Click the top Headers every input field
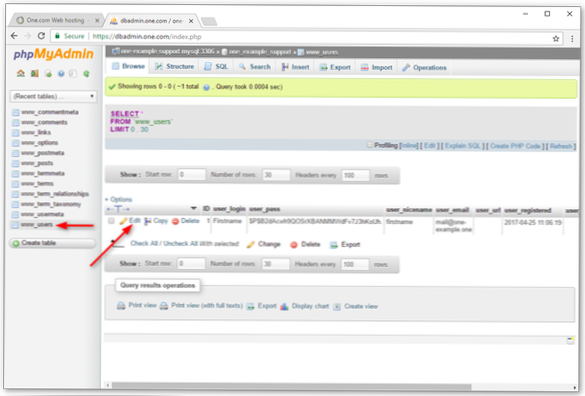The width and height of the screenshot is (585, 396). coord(355,175)
